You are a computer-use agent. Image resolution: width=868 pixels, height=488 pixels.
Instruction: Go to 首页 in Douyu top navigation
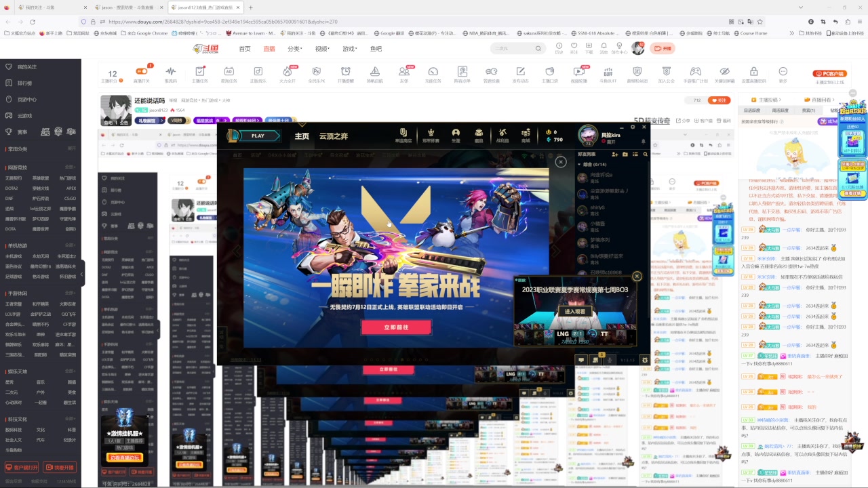pyautogui.click(x=245, y=49)
